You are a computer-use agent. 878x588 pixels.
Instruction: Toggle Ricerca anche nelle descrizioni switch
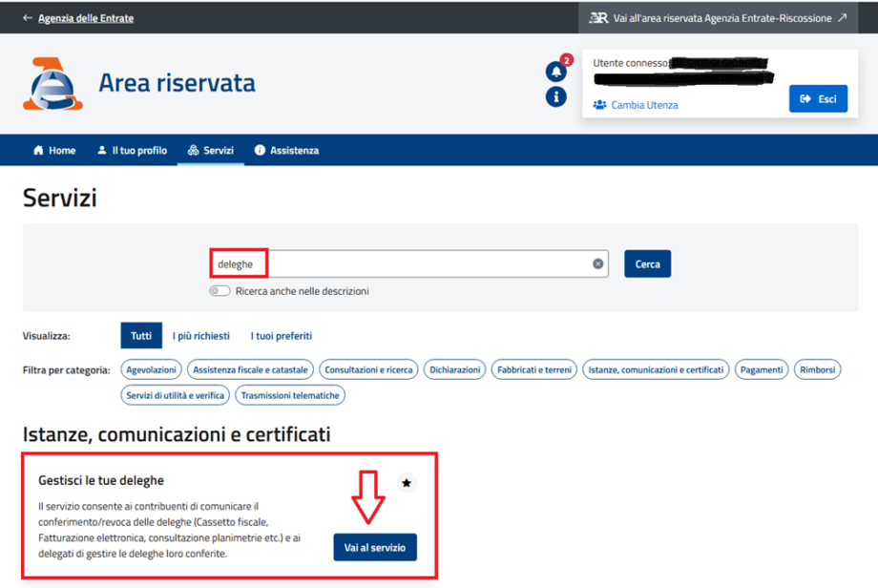[x=220, y=291]
